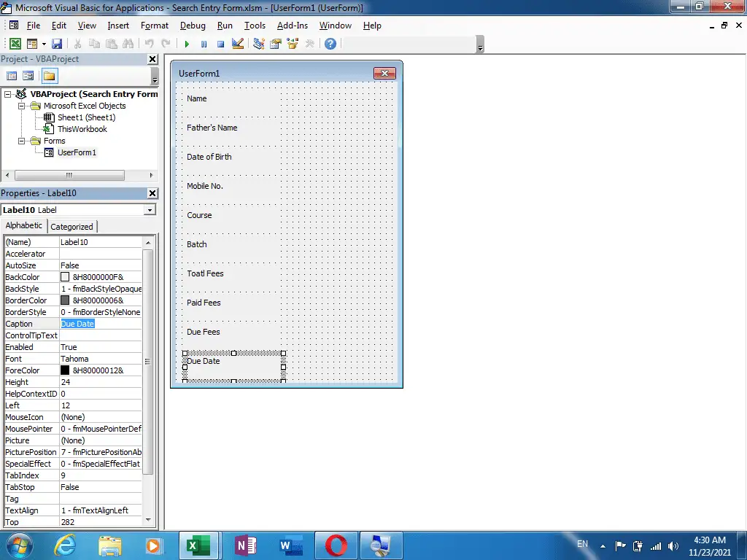Click Insert UserForm toolbar icon
Image resolution: width=747 pixels, height=560 pixels.
point(32,44)
